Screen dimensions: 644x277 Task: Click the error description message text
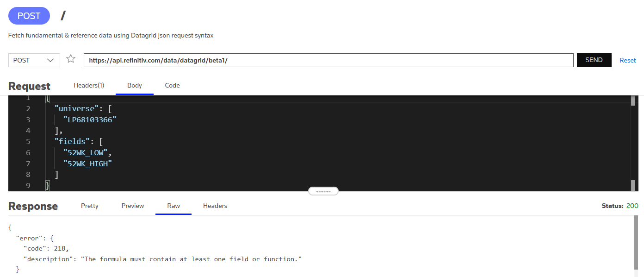[x=191, y=259]
